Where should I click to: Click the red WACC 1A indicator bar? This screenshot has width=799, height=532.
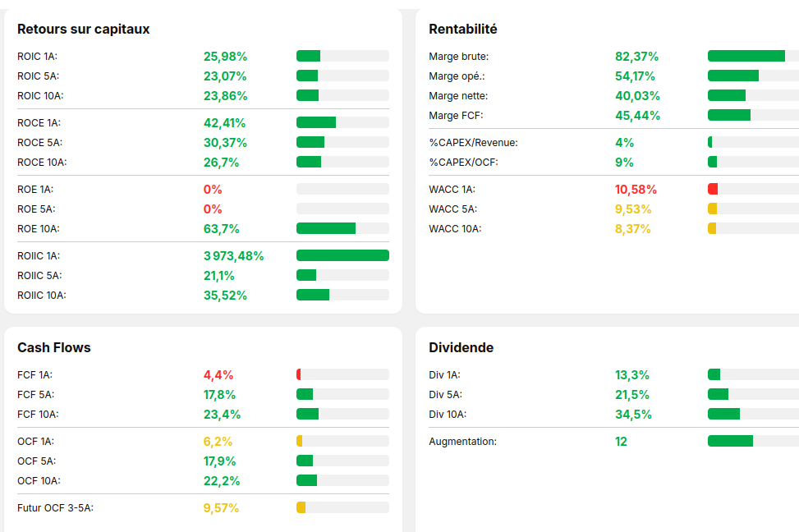[x=713, y=189]
